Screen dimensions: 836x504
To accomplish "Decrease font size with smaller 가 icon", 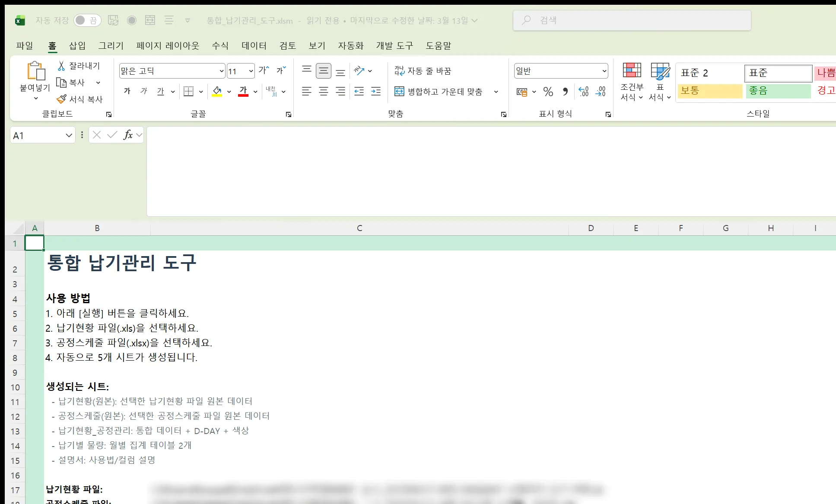I will pos(281,70).
